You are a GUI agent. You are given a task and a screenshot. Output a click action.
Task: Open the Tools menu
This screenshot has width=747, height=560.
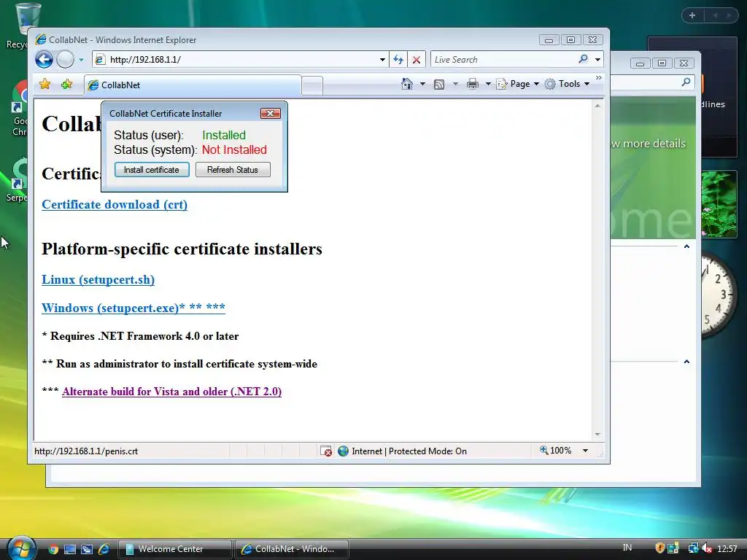[x=568, y=84]
